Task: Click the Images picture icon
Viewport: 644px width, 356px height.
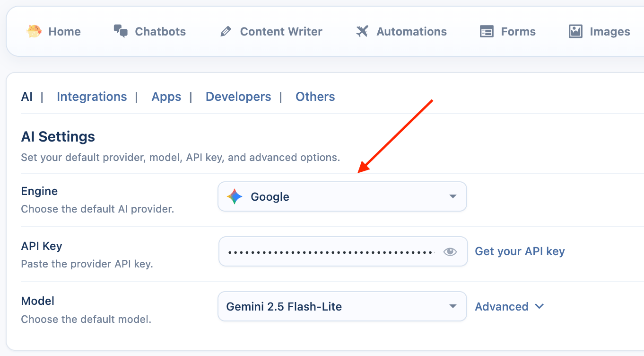Action: click(x=575, y=32)
